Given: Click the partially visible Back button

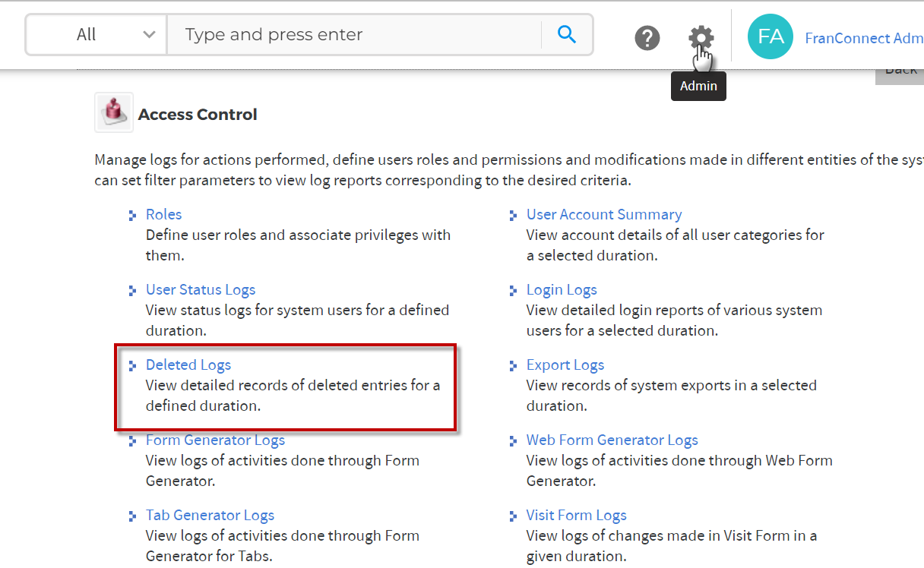Looking at the screenshot, I should tap(900, 73).
